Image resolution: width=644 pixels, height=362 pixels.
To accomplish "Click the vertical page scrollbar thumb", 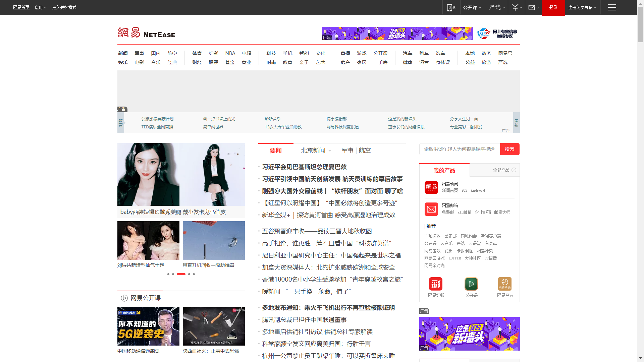I will click(x=640, y=25).
